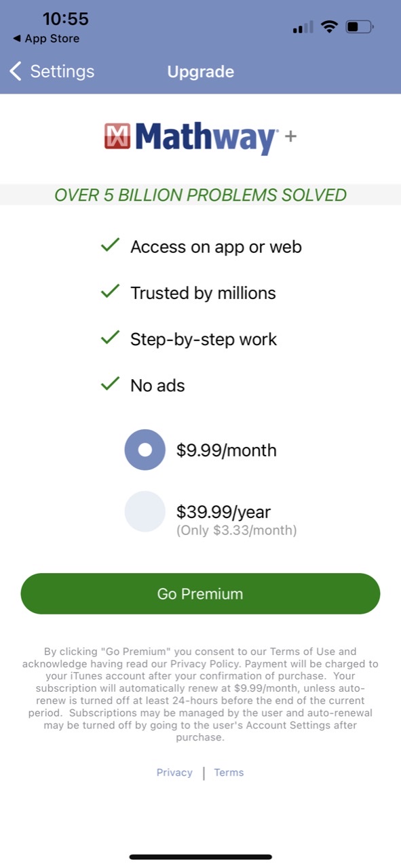Viewport: 401px width, 868px height.
Task: Open the App Store return shortcut
Action: pyautogui.click(x=45, y=39)
